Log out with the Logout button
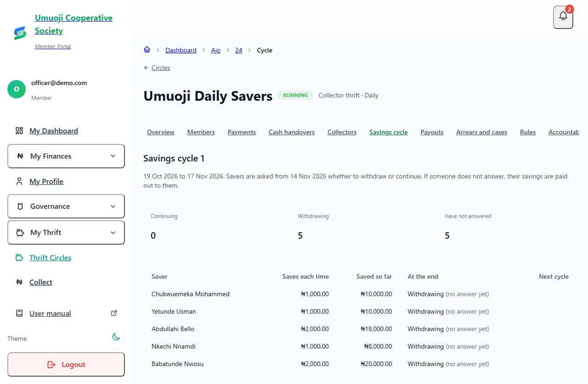 click(66, 365)
